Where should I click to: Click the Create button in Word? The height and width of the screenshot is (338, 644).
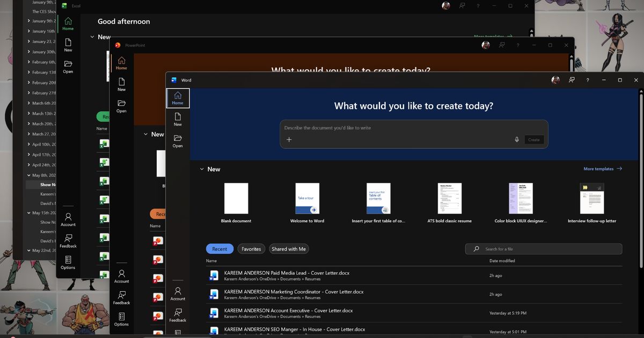(x=534, y=139)
